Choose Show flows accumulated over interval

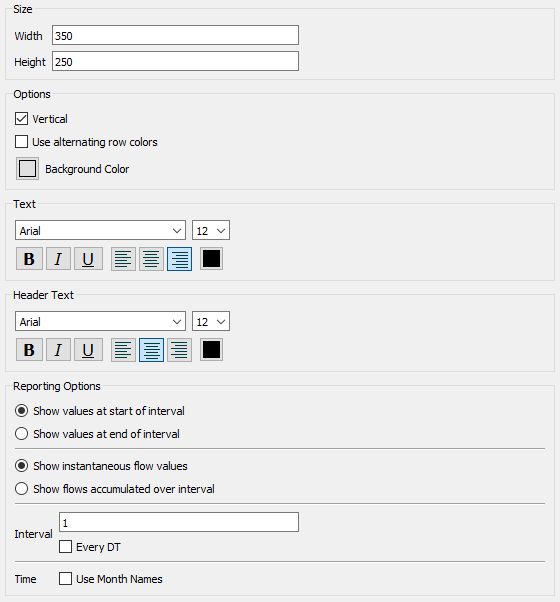21,489
